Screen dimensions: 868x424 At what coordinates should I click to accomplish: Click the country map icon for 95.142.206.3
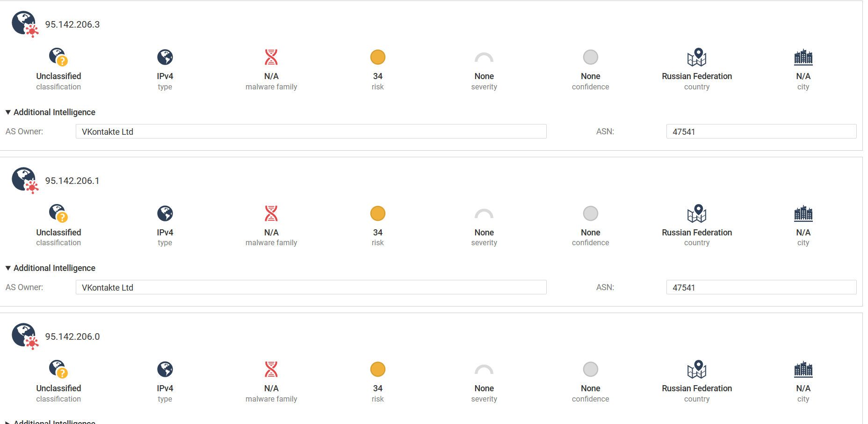(697, 57)
